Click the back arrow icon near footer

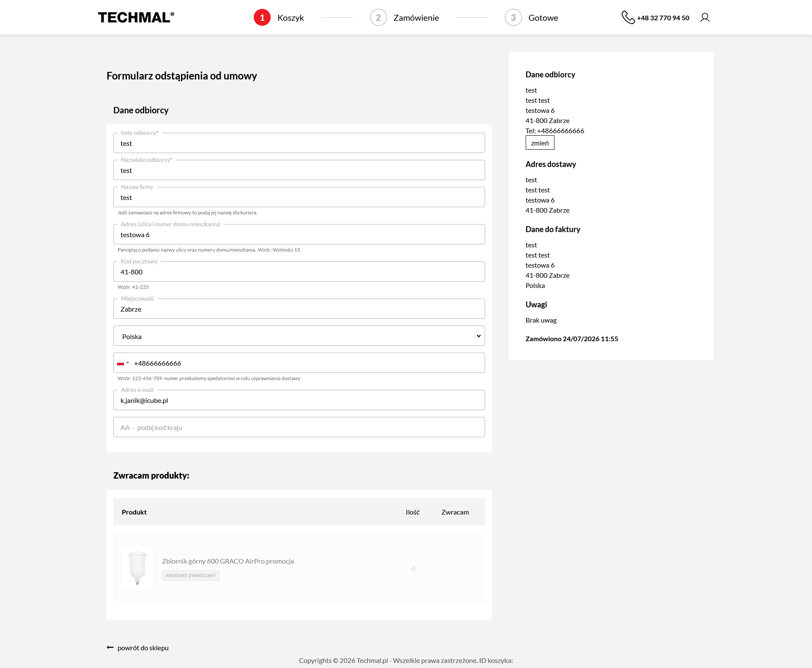tap(110, 647)
